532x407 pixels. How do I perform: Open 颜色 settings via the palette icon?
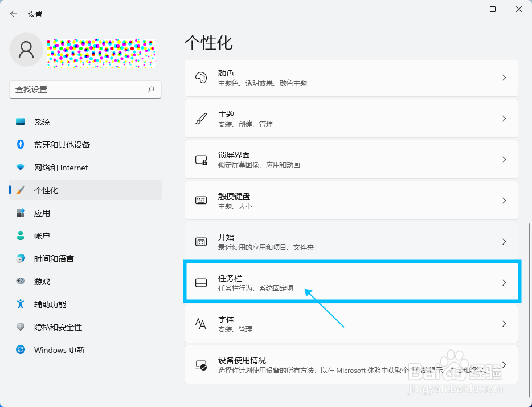click(x=200, y=78)
